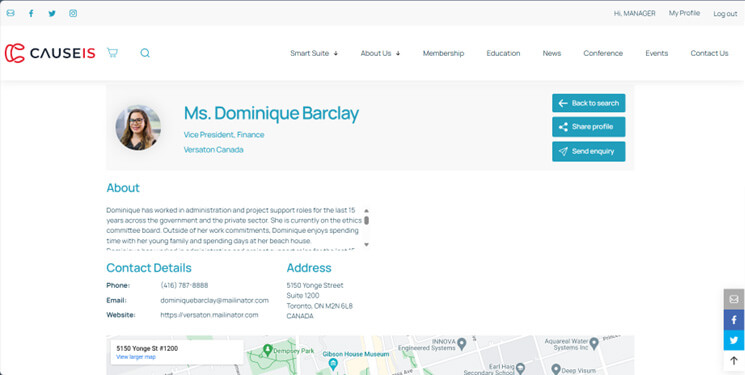Screen dimensions: 745x375
Task: Open the Twitter icon in top bar
Action: (52, 13)
